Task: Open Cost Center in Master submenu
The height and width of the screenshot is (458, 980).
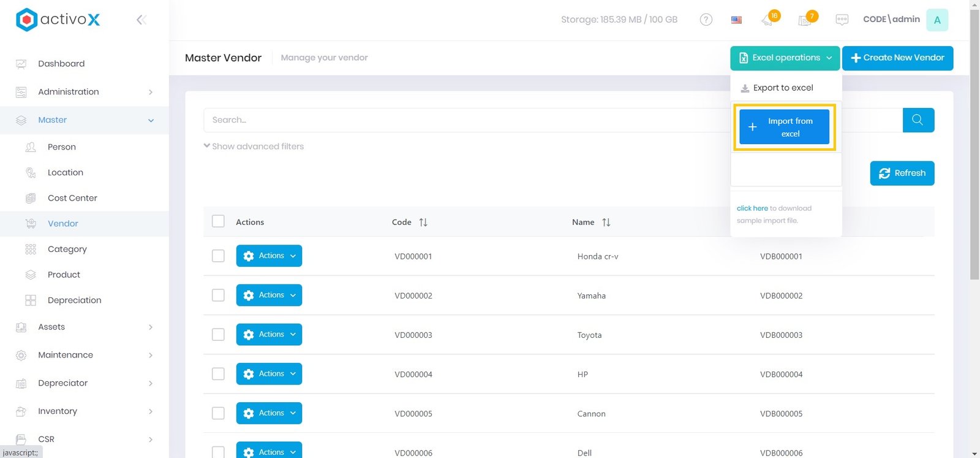Action: tap(72, 198)
